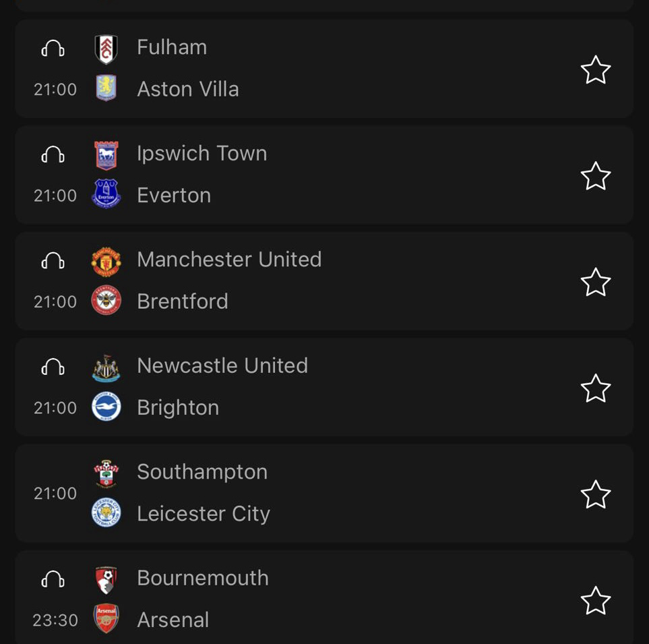The height and width of the screenshot is (644, 649).
Task: Listen to Manchester United match via headphones icon
Action: click(x=53, y=260)
